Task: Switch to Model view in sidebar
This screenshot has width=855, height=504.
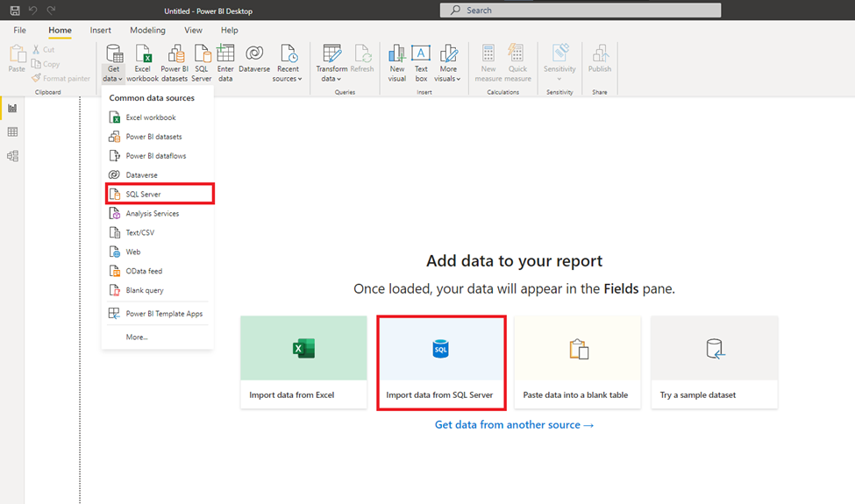Action: click(x=12, y=156)
